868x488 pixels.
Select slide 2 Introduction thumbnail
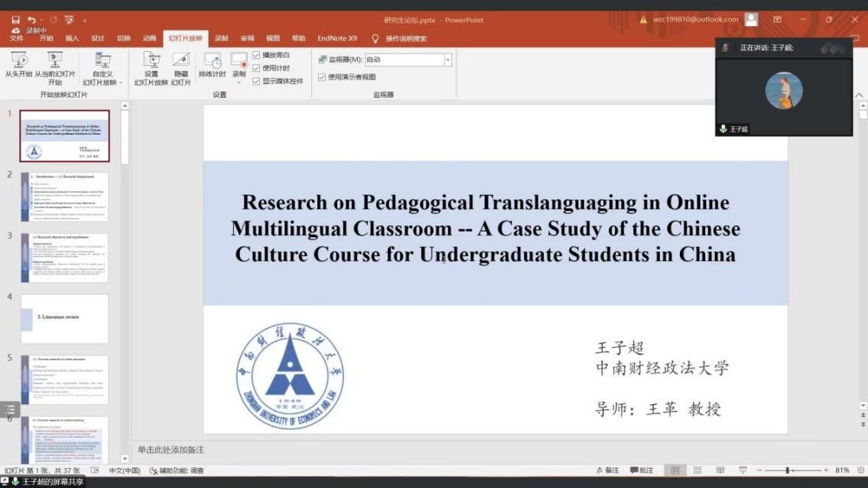click(65, 197)
